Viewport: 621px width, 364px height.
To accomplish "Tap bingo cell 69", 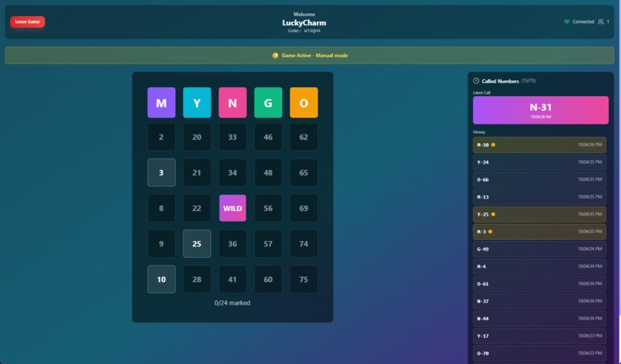I will tap(304, 208).
